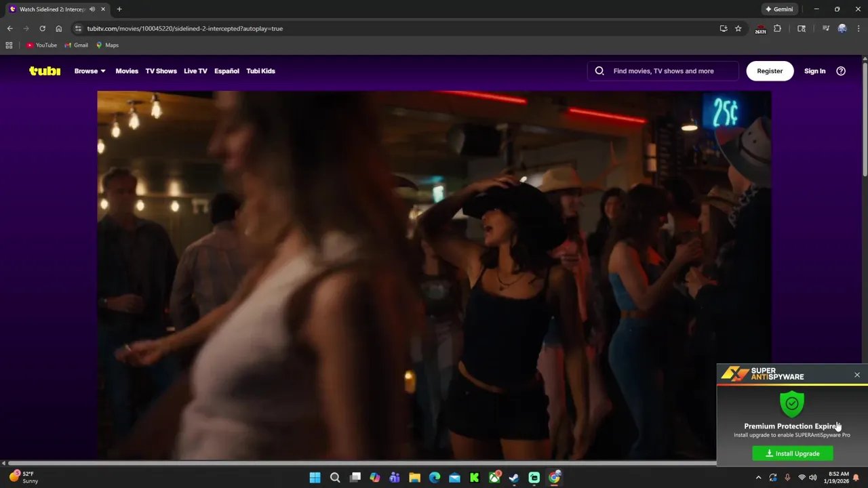Click the browser Home button
This screenshot has width=868, height=488.
click(x=59, y=28)
